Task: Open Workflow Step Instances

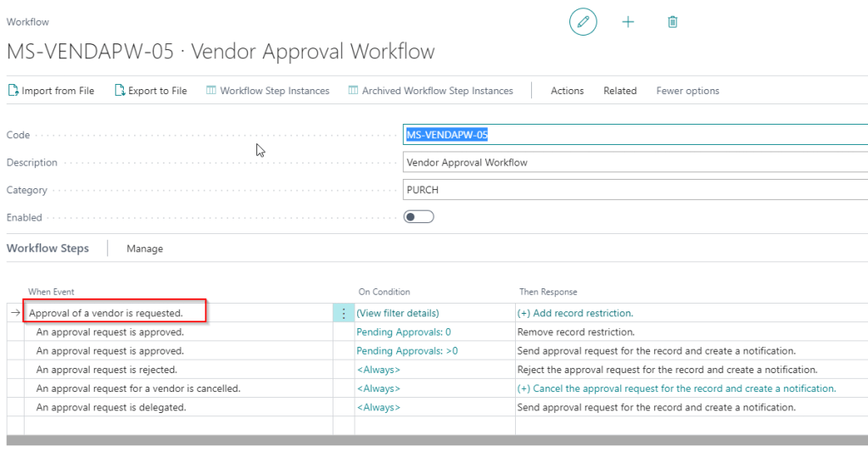Action: 267,91
